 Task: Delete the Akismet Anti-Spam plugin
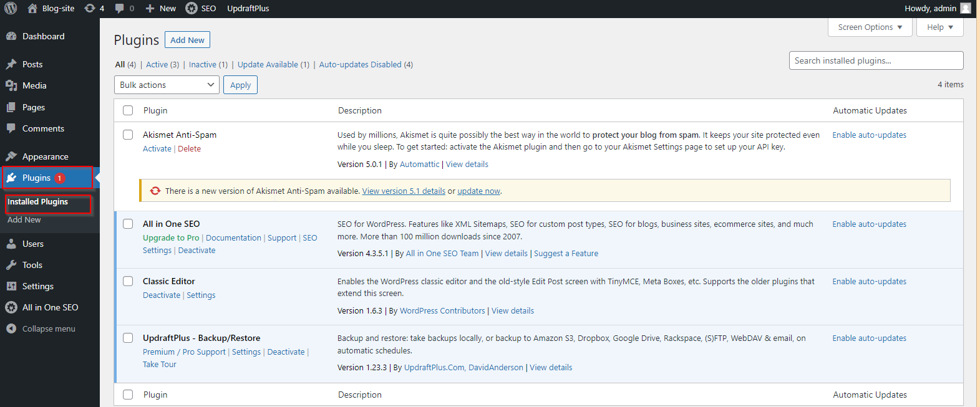(x=189, y=148)
